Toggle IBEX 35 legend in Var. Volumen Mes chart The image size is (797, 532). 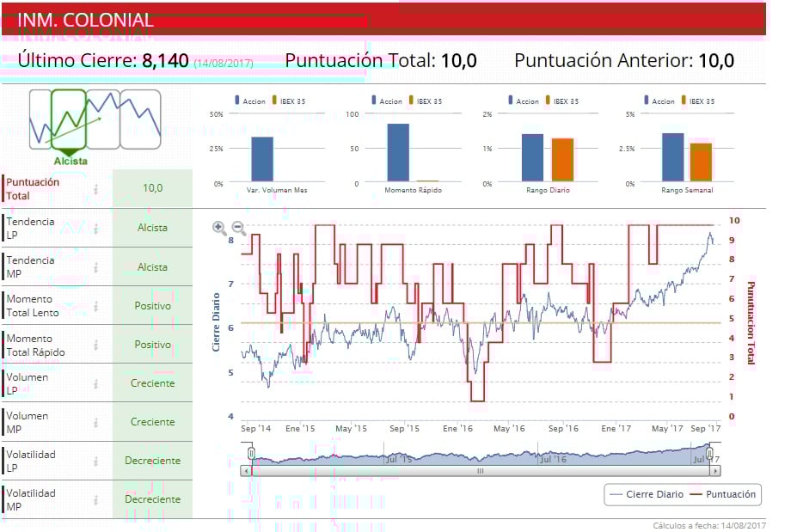coord(289,101)
